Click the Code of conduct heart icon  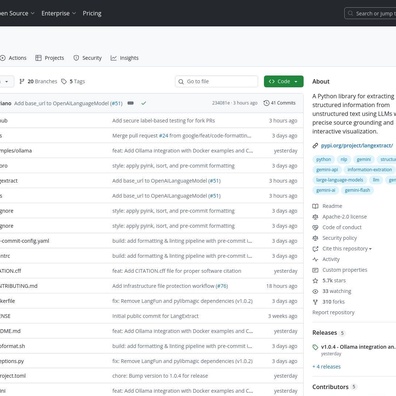click(x=315, y=227)
